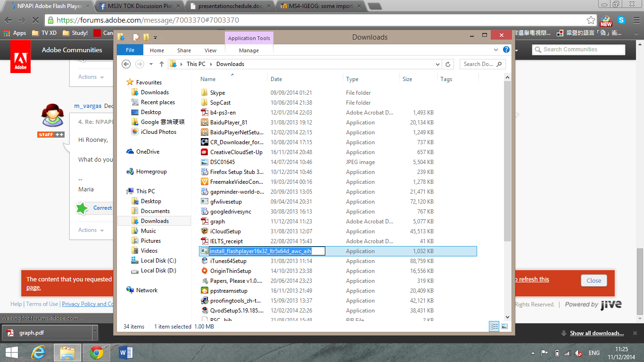
Task: Switch to large thumbnails view
Action: pyautogui.click(x=504, y=326)
